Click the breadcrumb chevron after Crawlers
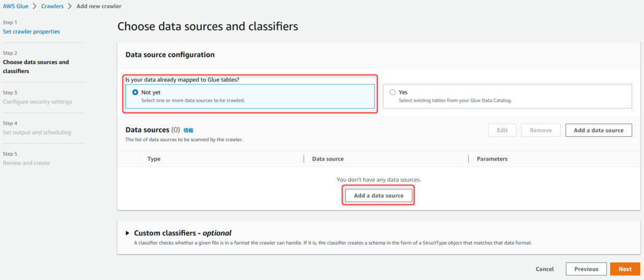Image resolution: width=644 pixels, height=280 pixels. 70,6
